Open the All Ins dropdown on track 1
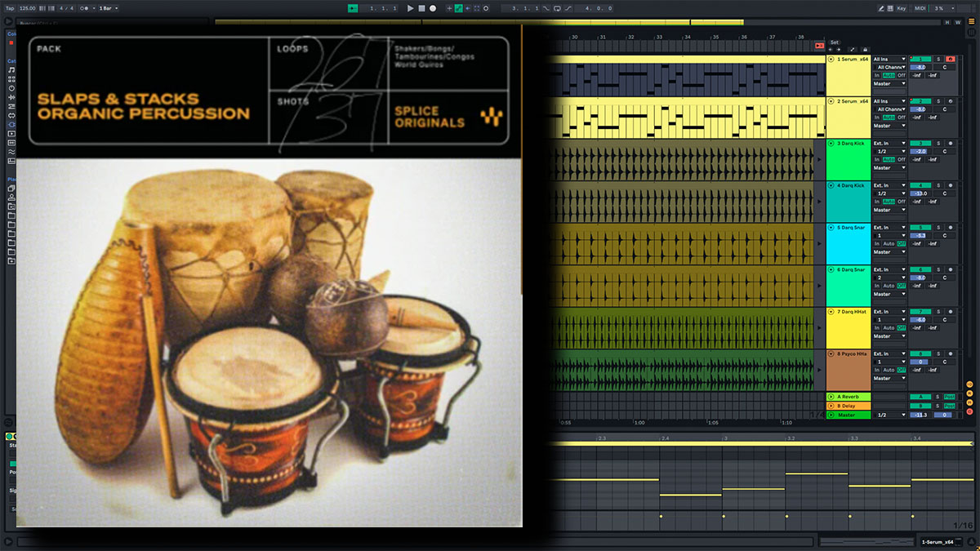Screen dimensions: 980x551 point(889,60)
